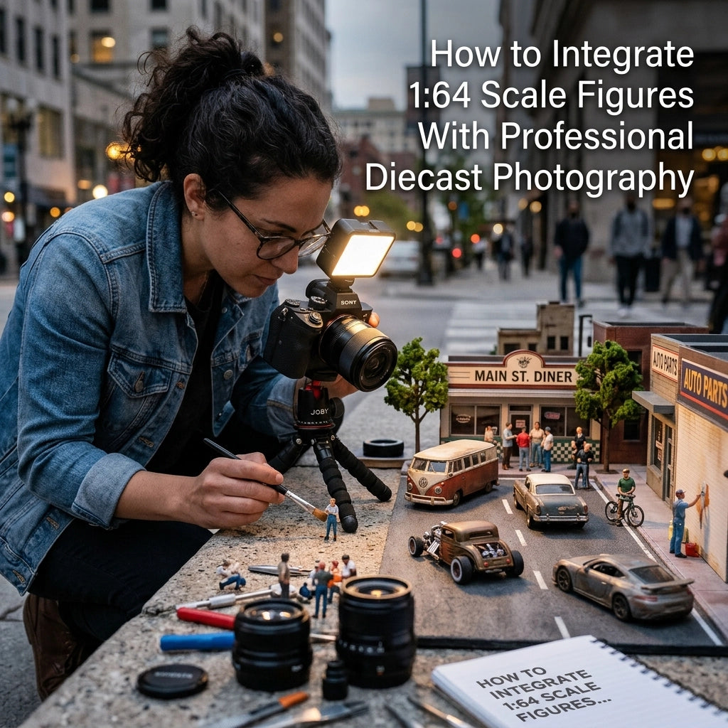Click the small white "AUTO PARTS" sign

[x=665, y=363]
